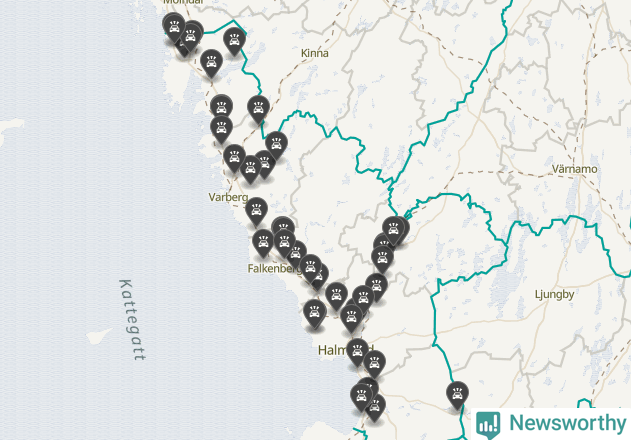This screenshot has height=440, width=631.
Task: Click the Newsworthy chart logo icon
Action: tap(488, 424)
